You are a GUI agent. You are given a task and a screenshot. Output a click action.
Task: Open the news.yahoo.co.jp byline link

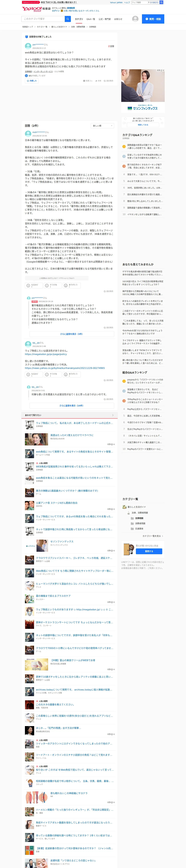click(x=64, y=368)
